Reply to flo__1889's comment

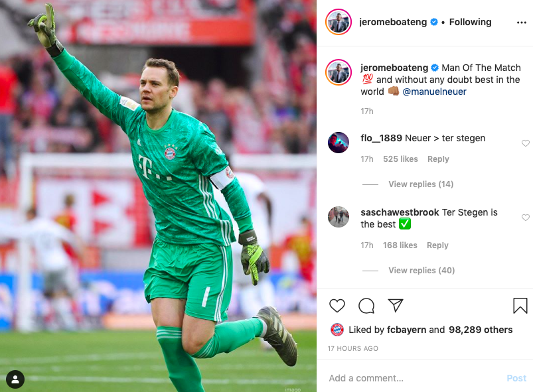click(438, 159)
